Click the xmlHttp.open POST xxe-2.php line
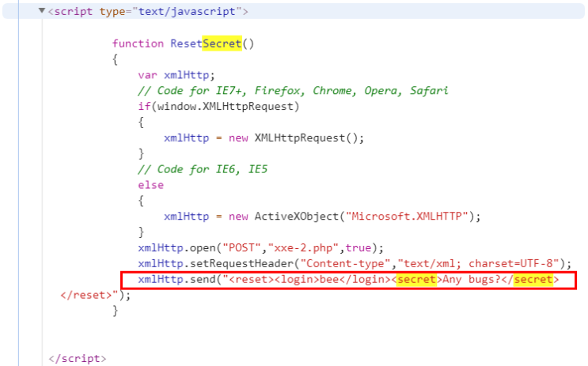 (260, 248)
